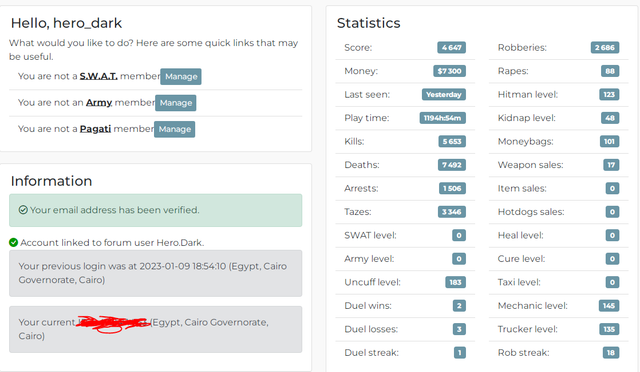640x372 pixels.
Task: Click the Arrests badge 1 506
Action: pyautogui.click(x=452, y=188)
